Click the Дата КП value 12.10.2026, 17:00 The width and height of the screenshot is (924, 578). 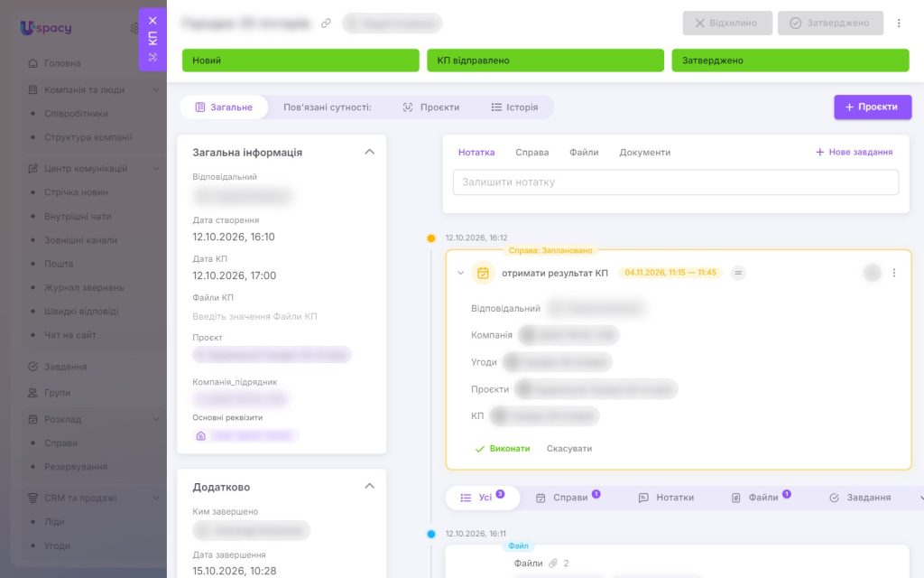[x=234, y=275]
